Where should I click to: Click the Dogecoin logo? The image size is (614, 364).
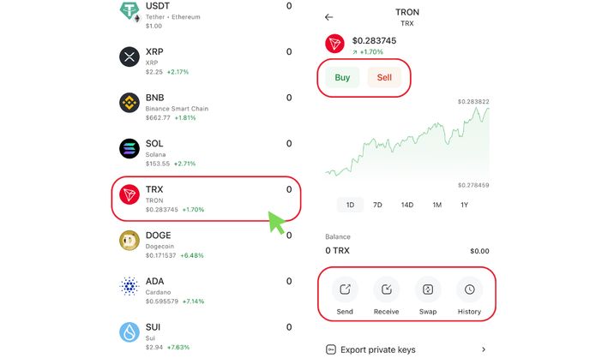129,241
